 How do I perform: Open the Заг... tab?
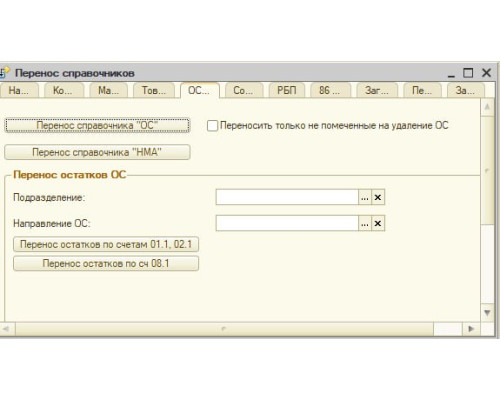coord(377,90)
